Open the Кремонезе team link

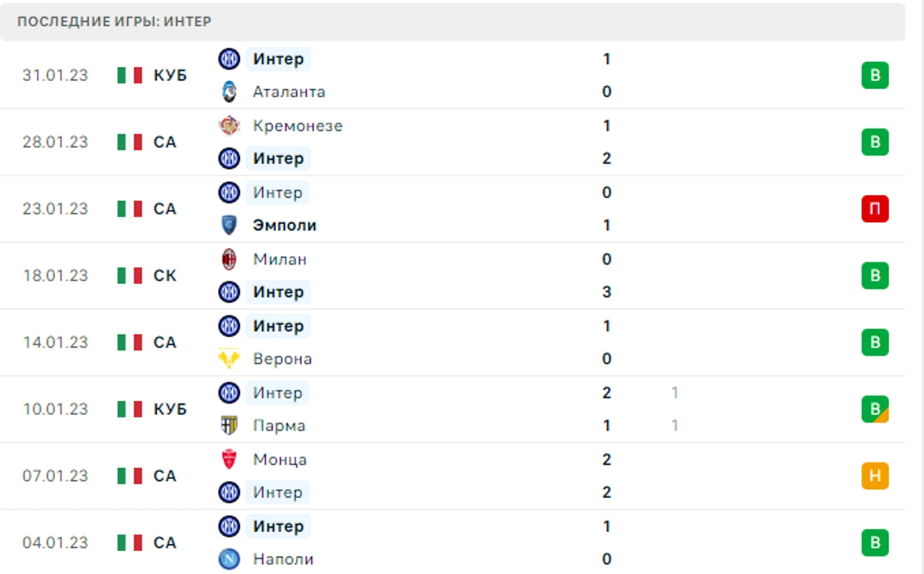click(x=297, y=125)
